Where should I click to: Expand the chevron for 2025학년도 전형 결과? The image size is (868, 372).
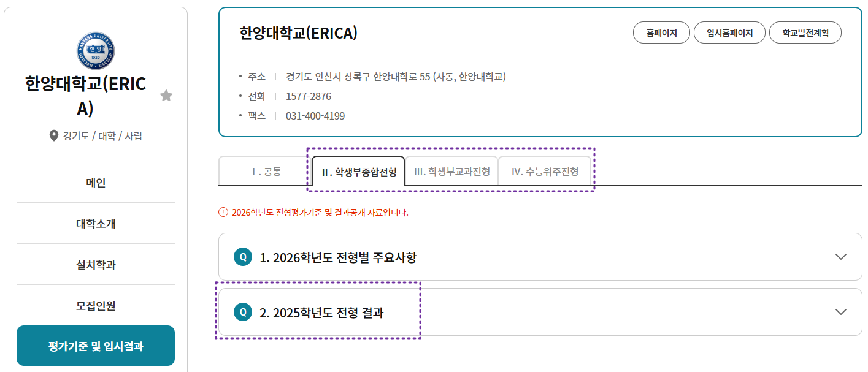[x=841, y=312]
